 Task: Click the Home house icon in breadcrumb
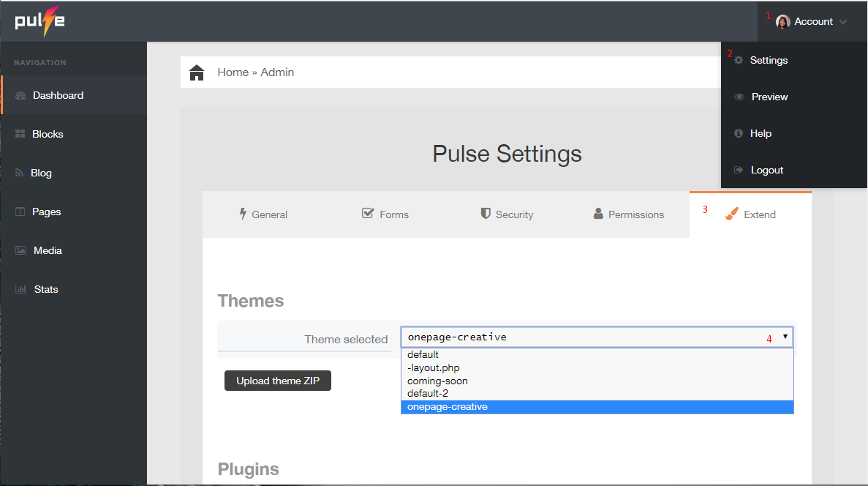[x=197, y=72]
